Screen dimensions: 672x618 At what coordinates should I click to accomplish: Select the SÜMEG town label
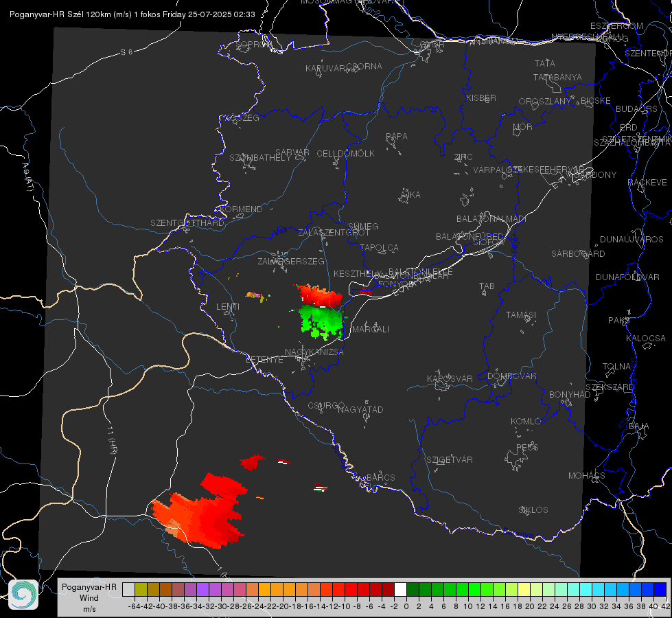(363, 226)
